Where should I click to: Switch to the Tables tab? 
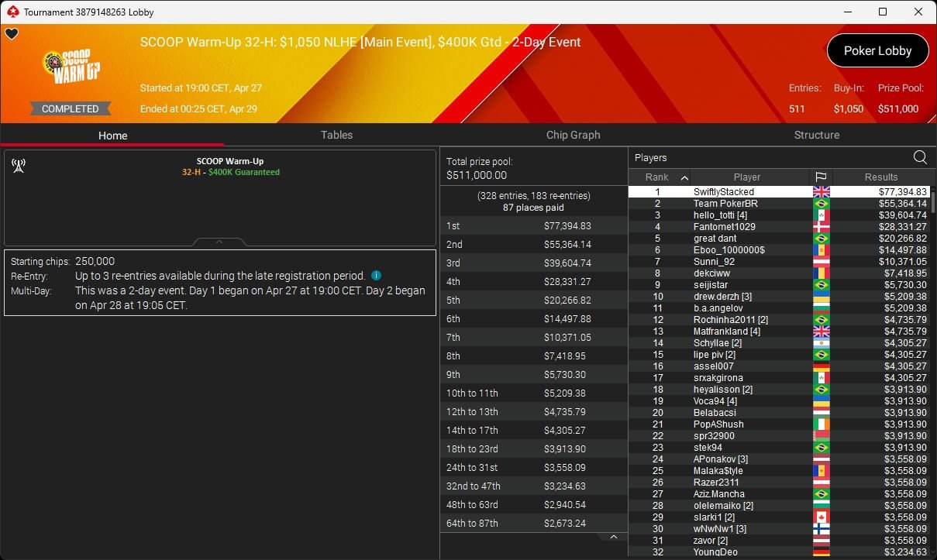336,135
